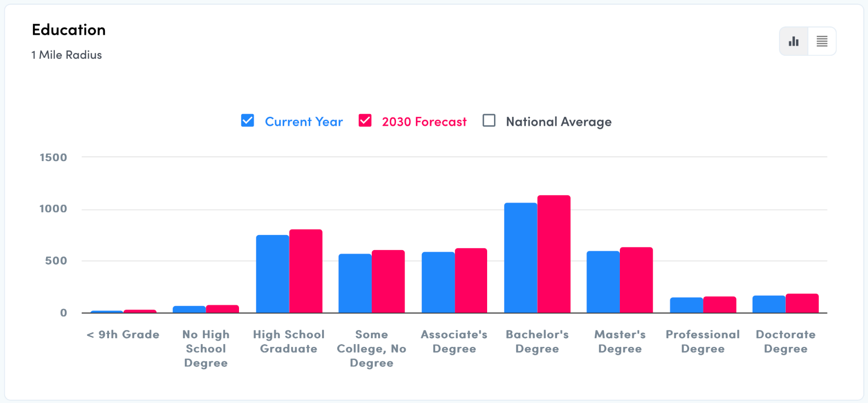Switch to bar chart view icon
868x403 pixels.
[794, 42]
